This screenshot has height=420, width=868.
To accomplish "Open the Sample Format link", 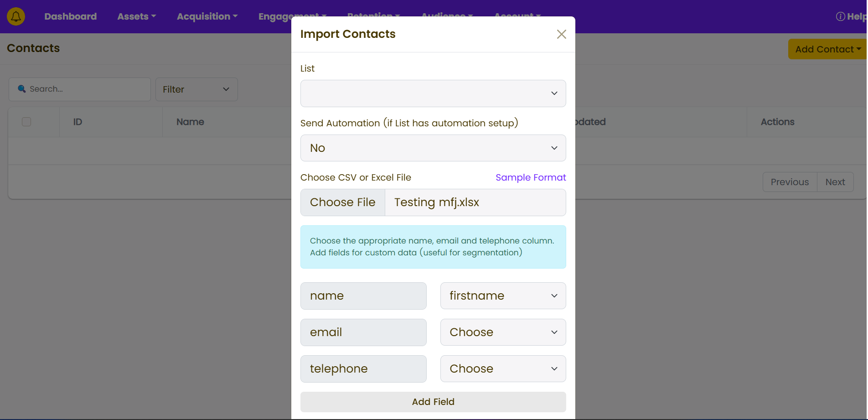I will (x=531, y=177).
